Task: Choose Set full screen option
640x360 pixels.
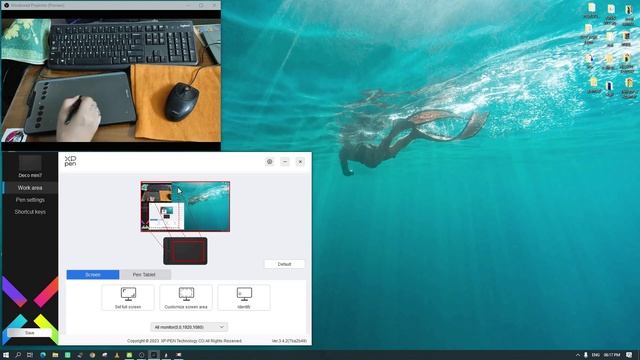Action: [x=128, y=298]
